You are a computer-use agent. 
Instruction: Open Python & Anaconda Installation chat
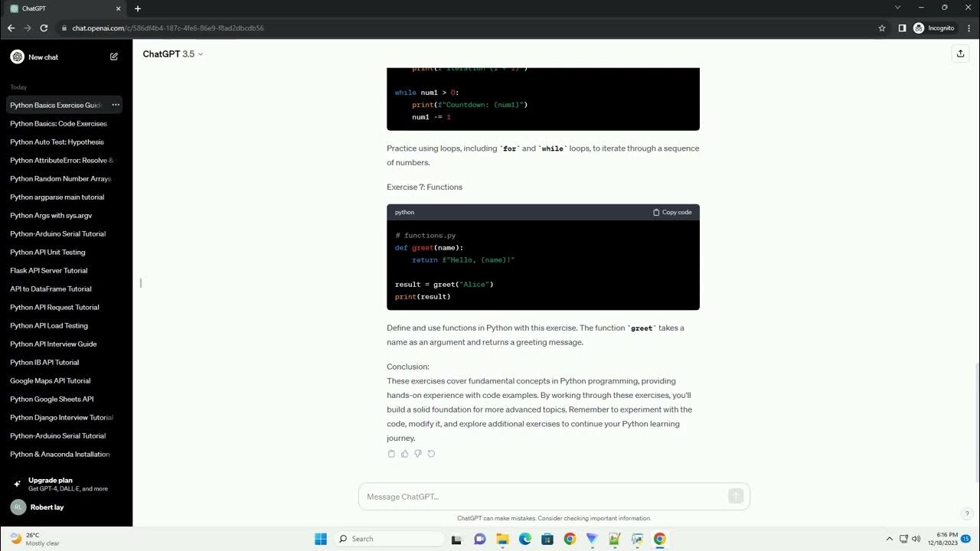64,454
